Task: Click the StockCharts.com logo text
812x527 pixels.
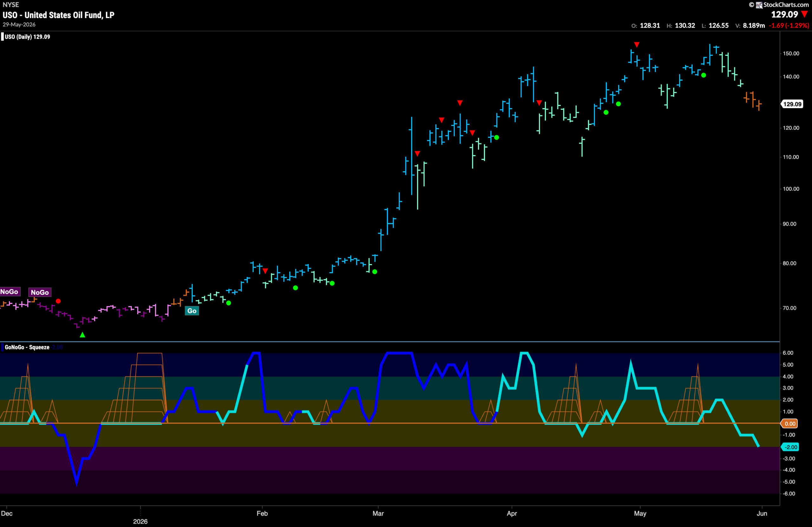Action: [786, 4]
